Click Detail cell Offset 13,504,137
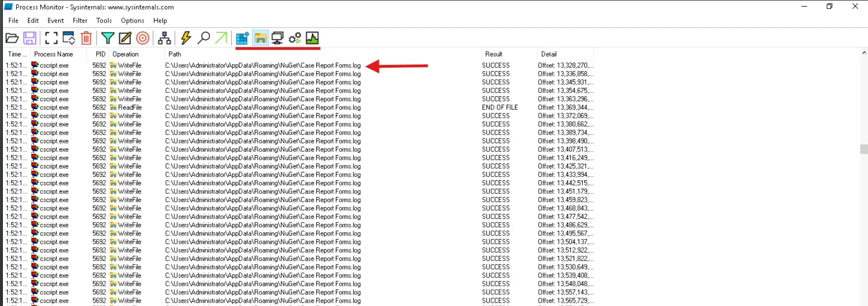The width and height of the screenshot is (868, 306). point(566,242)
